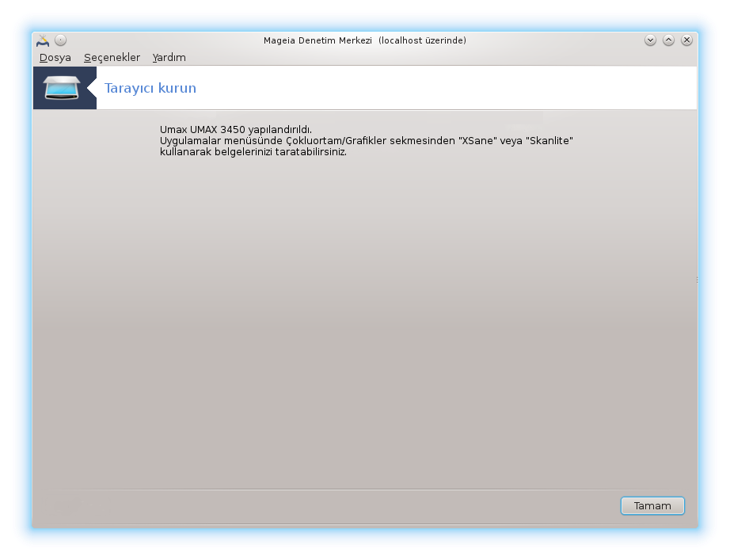The height and width of the screenshot is (560, 730).
Task: Click the line mentioning "XSane" veya "Skanlite"
Action: [x=366, y=141]
